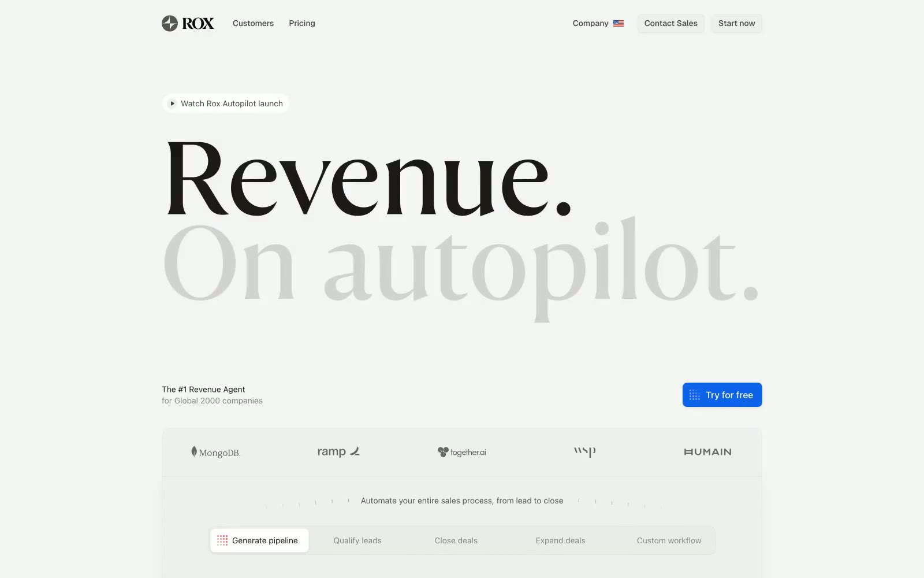The width and height of the screenshot is (924, 578).
Task: Click the ROX logo in header
Action: click(x=188, y=23)
